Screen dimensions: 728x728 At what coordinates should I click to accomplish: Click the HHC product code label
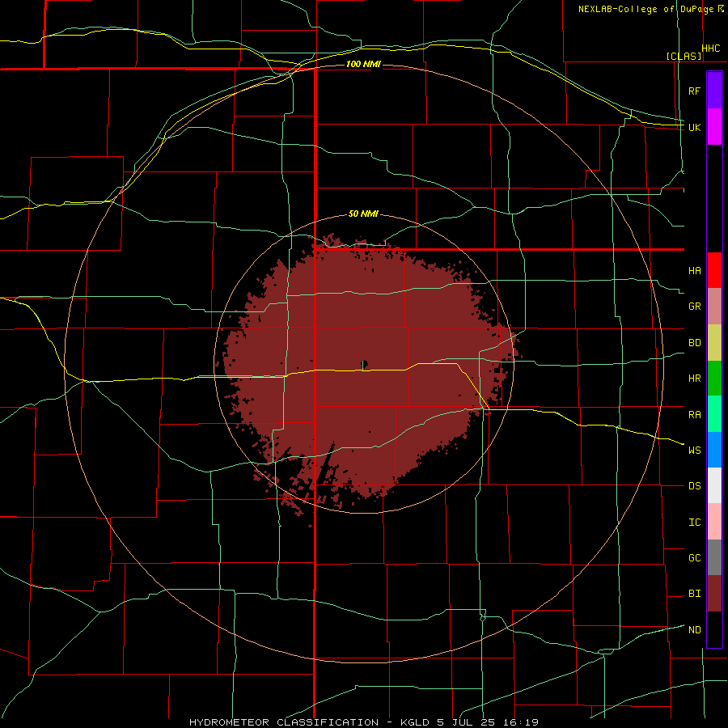[x=710, y=49]
